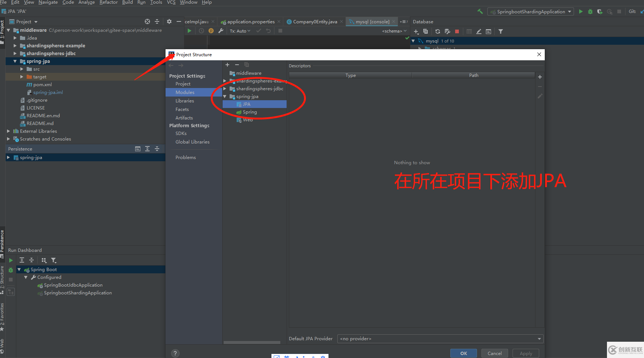Switch to application.properties editor tab
Image resolution: width=644 pixels, height=358 pixels.
pyautogui.click(x=251, y=22)
